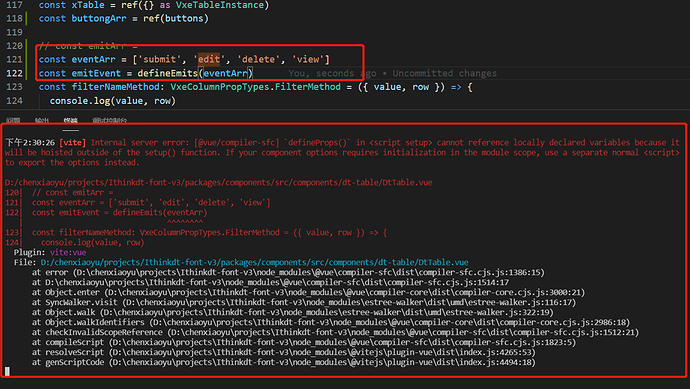Image resolution: width=690 pixels, height=389 pixels.
Task: Click the [vite] tag in terminal error
Action: click(73, 143)
